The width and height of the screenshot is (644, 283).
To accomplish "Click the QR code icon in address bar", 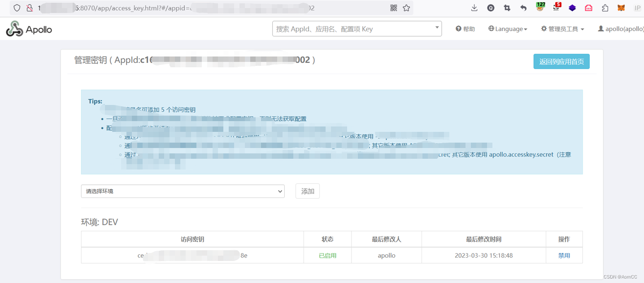I will [x=393, y=8].
